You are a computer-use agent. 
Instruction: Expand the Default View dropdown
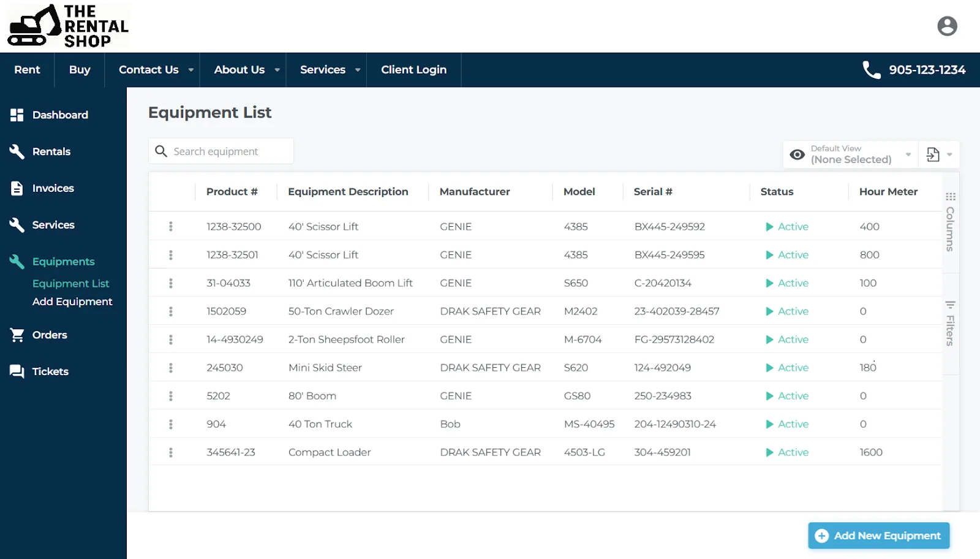pyautogui.click(x=908, y=154)
